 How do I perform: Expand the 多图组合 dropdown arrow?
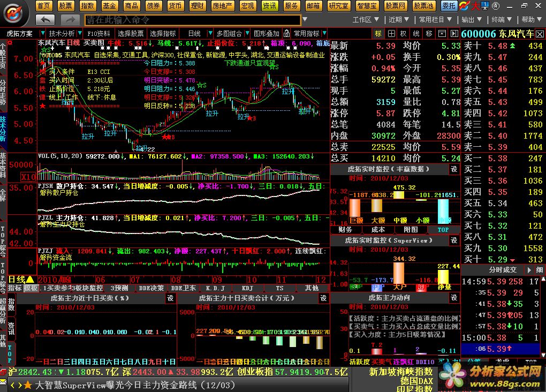click(x=247, y=33)
